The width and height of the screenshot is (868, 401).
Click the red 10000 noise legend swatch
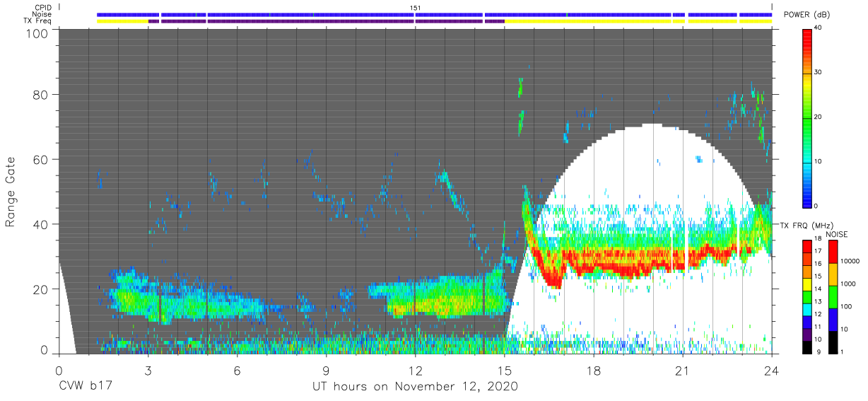pos(833,252)
